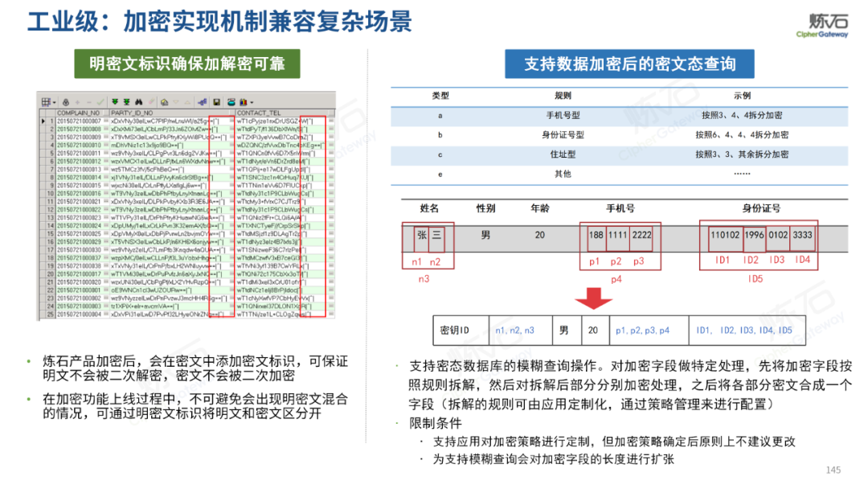Click the green banner 明密文标识确保加解密可靠

point(187,64)
